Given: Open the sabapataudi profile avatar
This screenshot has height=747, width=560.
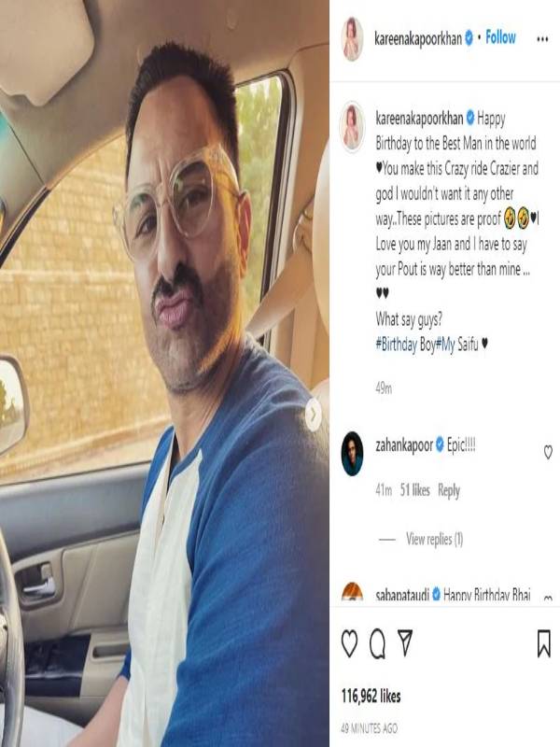Looking at the screenshot, I should pos(352,592).
